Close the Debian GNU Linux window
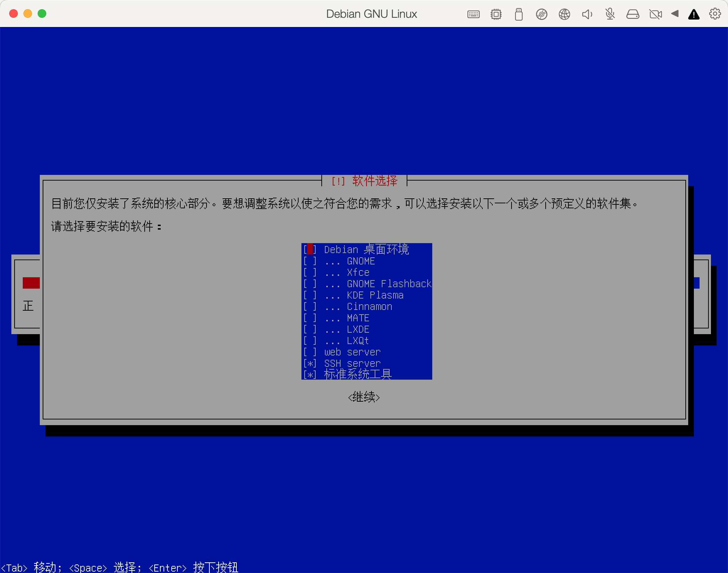 pyautogui.click(x=14, y=14)
